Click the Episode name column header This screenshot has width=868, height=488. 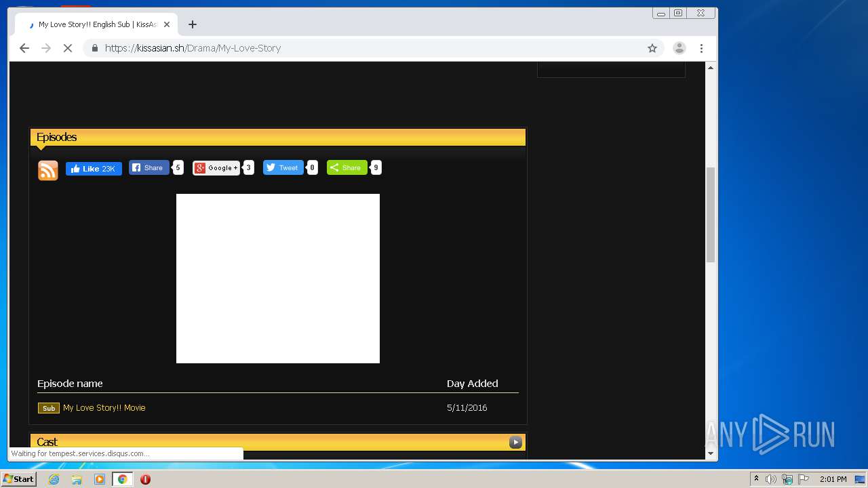pyautogui.click(x=70, y=384)
